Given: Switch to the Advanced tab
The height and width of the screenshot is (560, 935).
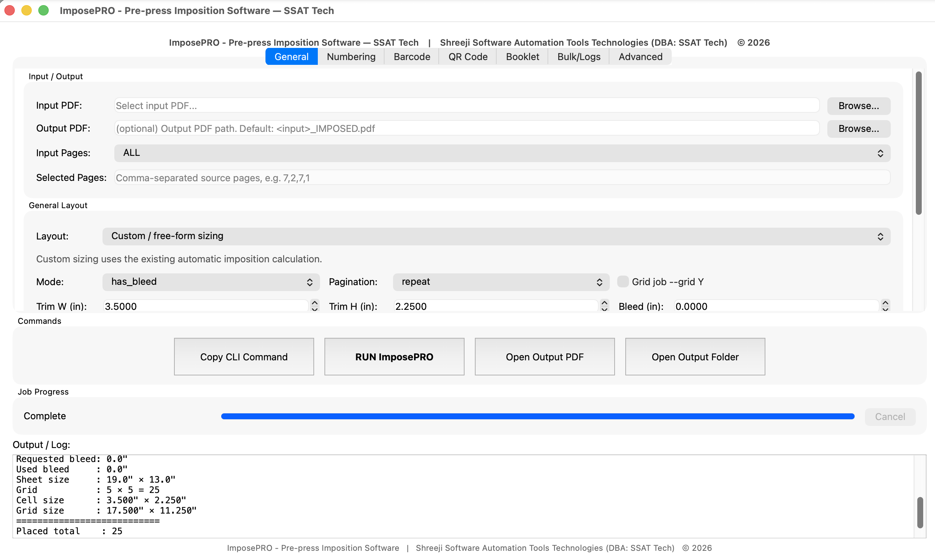Looking at the screenshot, I should coord(640,57).
